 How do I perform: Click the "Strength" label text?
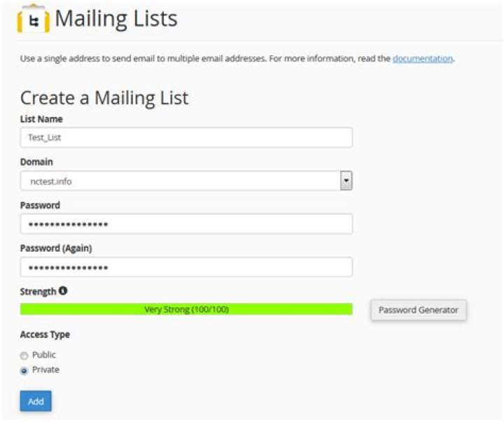(x=38, y=292)
